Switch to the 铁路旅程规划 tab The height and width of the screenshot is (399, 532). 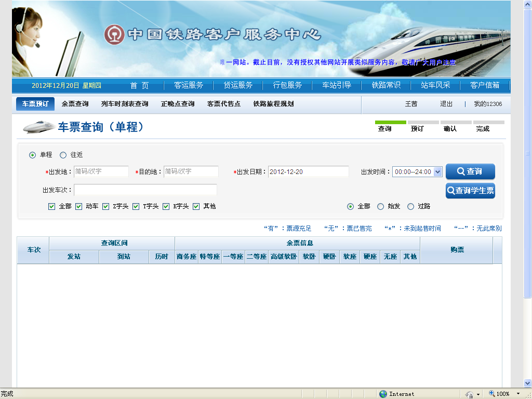[273, 104]
